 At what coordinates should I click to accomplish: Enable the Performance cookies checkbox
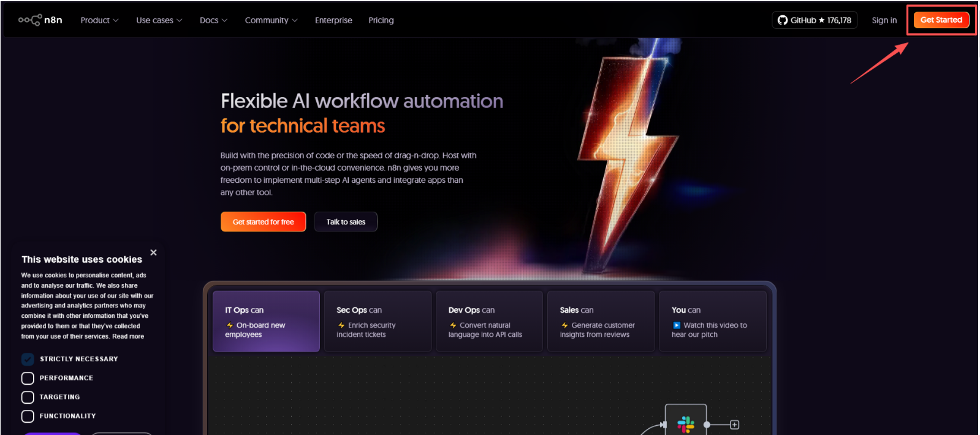coord(28,378)
